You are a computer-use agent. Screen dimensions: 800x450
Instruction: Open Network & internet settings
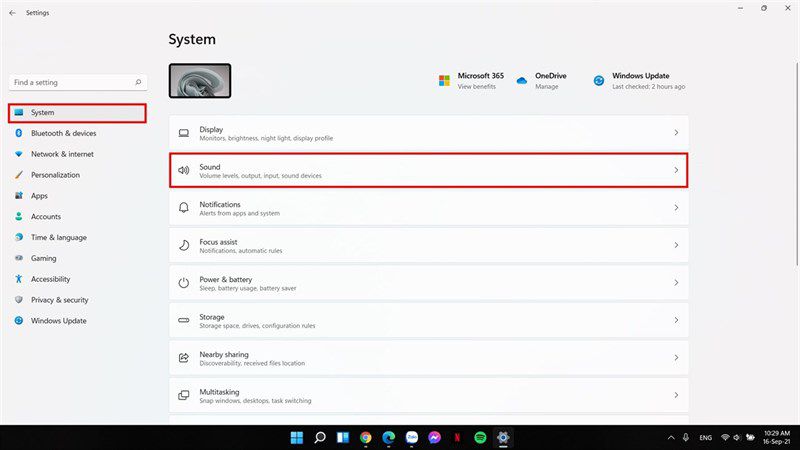(x=77, y=154)
